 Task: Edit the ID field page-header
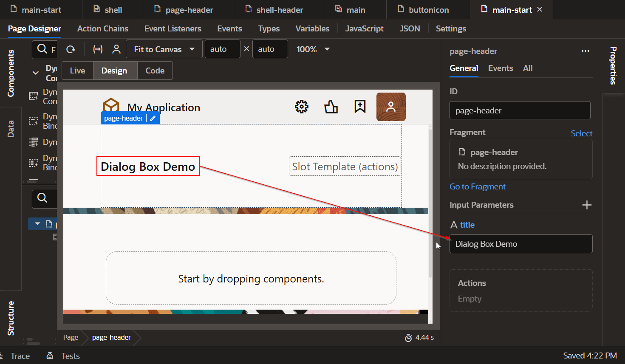point(520,110)
